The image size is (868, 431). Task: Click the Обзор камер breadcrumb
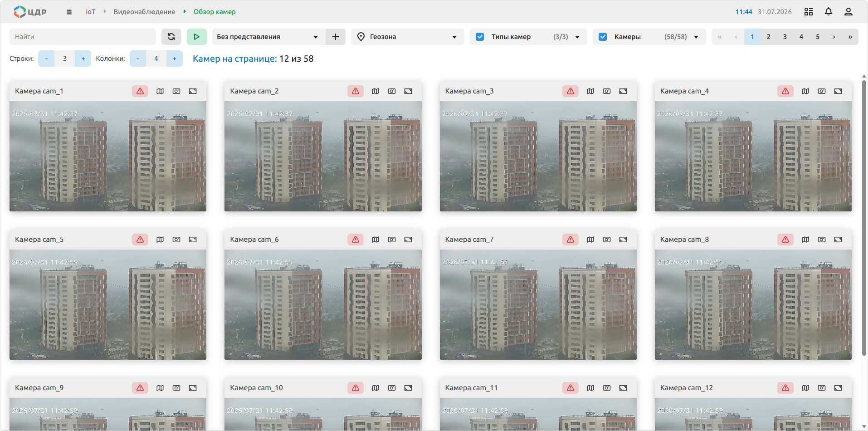click(215, 12)
